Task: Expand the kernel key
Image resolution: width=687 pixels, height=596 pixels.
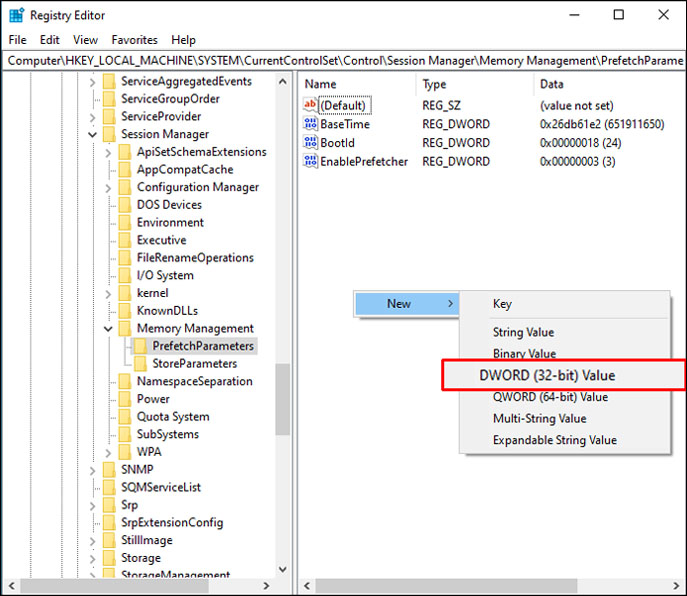Action: click(x=108, y=293)
